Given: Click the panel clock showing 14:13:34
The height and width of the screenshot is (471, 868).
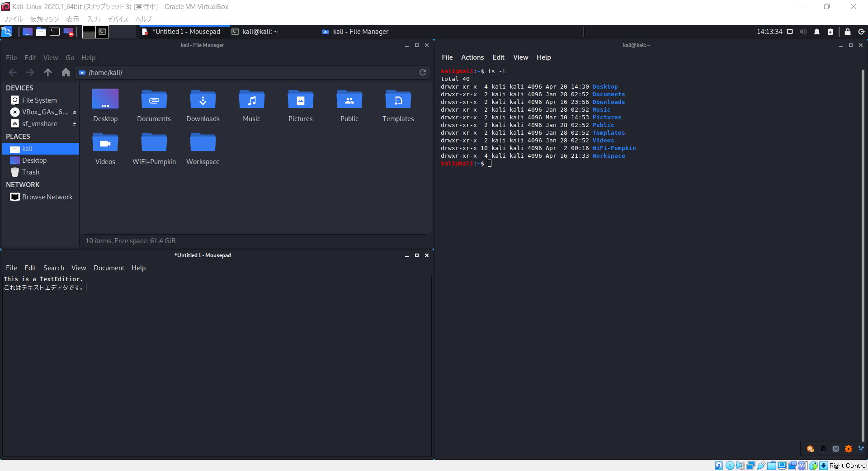Looking at the screenshot, I should tap(769, 32).
